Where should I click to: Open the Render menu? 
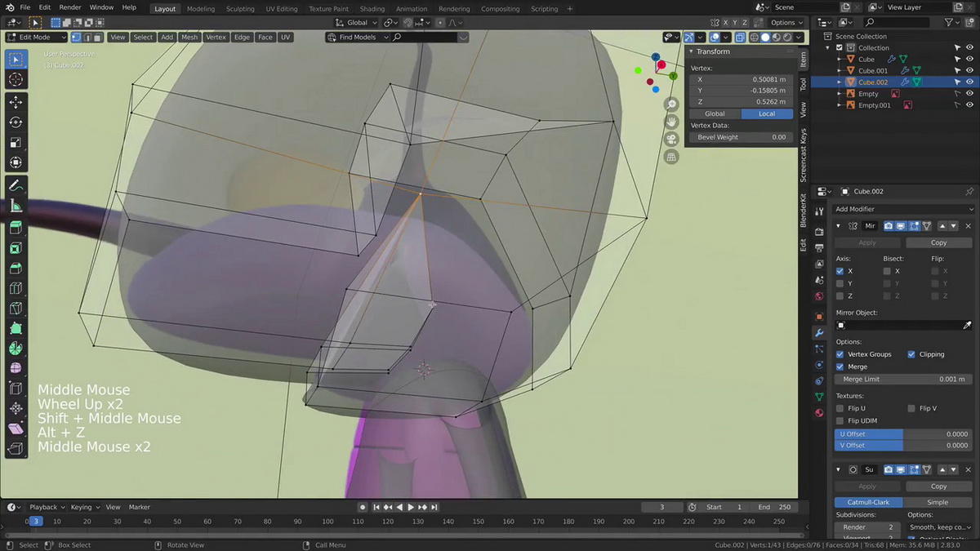point(70,7)
